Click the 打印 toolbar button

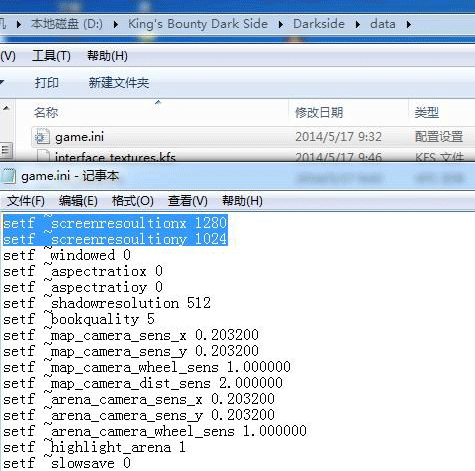[47, 82]
